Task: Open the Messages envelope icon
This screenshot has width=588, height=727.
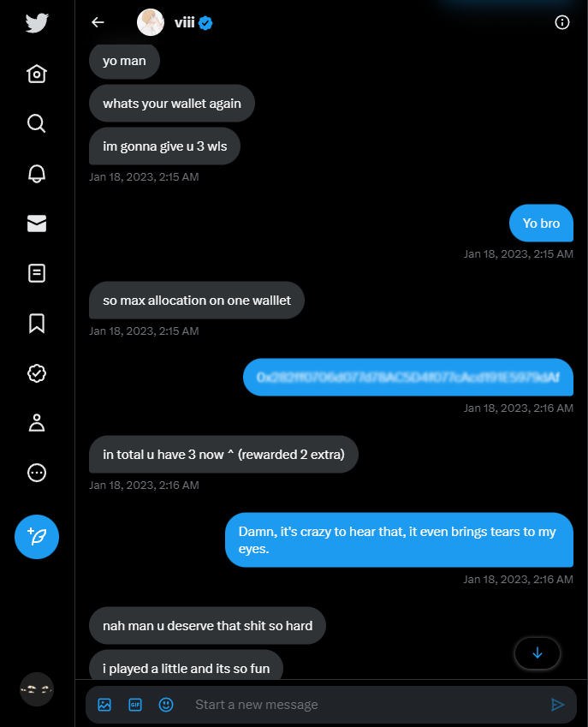Action: tap(37, 223)
